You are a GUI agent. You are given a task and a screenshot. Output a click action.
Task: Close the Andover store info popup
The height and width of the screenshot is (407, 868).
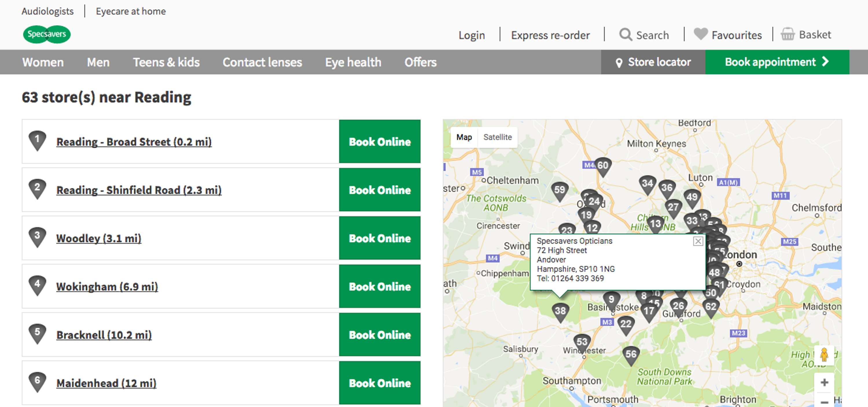click(x=698, y=241)
